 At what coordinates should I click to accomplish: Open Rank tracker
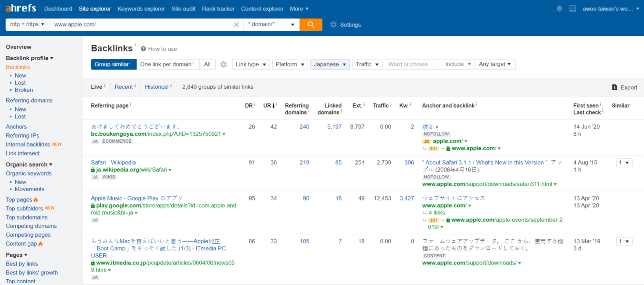coord(218,9)
